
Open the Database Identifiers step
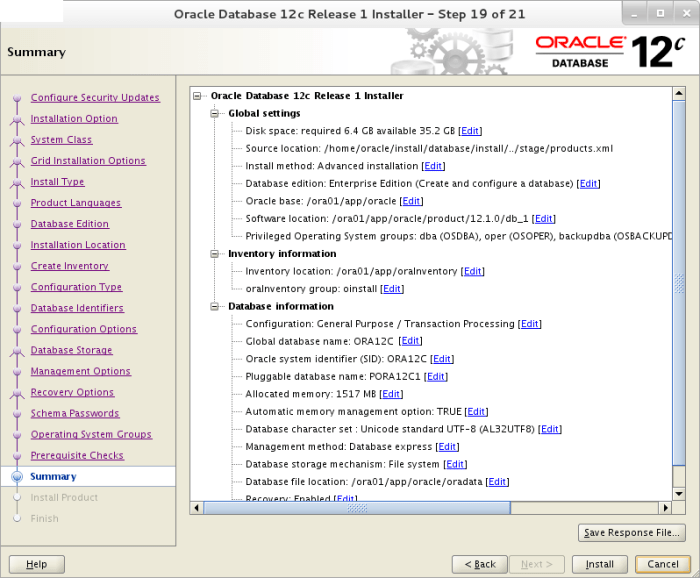(77, 308)
